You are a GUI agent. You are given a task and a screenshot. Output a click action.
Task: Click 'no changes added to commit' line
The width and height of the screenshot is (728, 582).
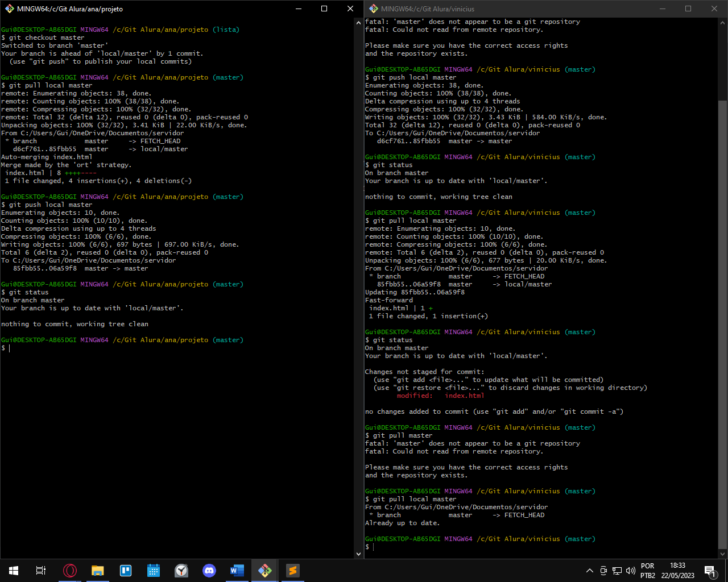click(x=494, y=411)
